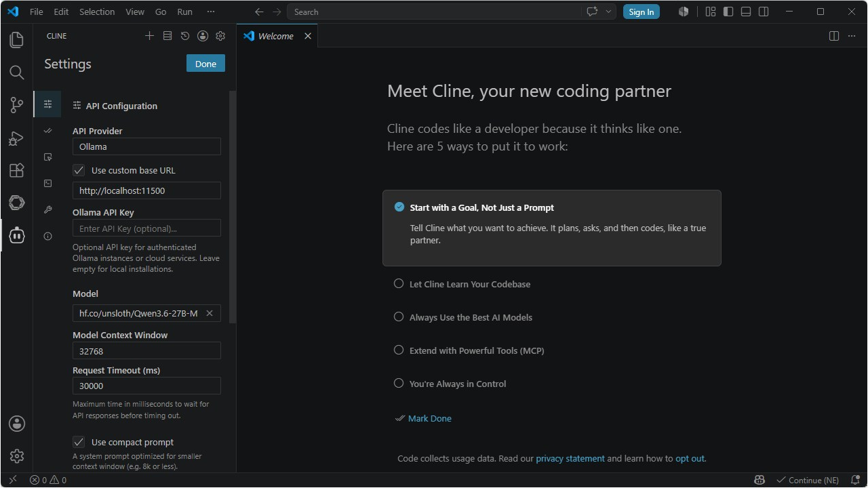
Task: Split the editor to the right
Action: point(834,36)
